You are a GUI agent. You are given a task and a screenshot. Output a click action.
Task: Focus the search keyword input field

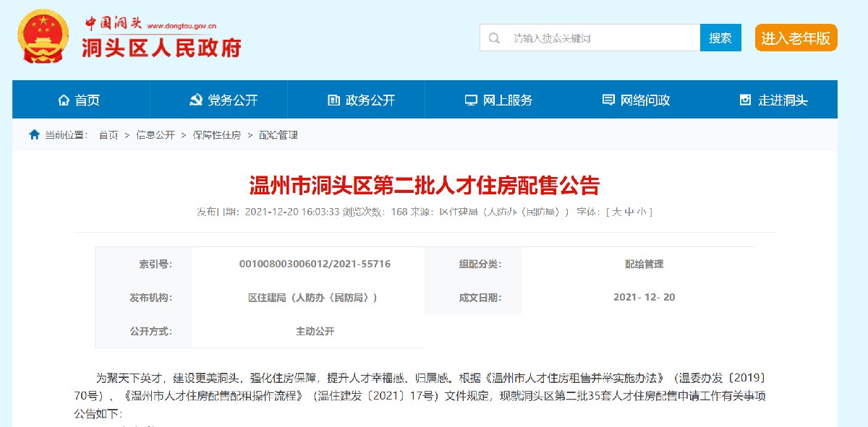[600, 38]
